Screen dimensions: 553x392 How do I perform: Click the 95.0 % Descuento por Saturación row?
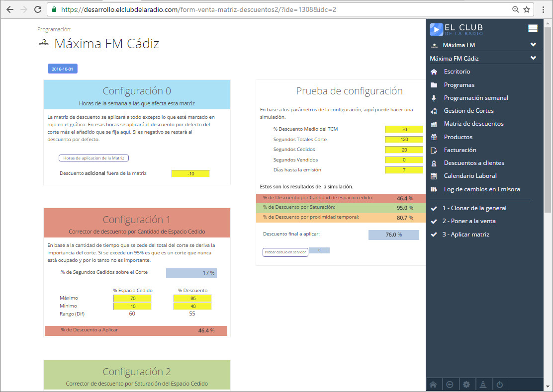click(x=341, y=208)
